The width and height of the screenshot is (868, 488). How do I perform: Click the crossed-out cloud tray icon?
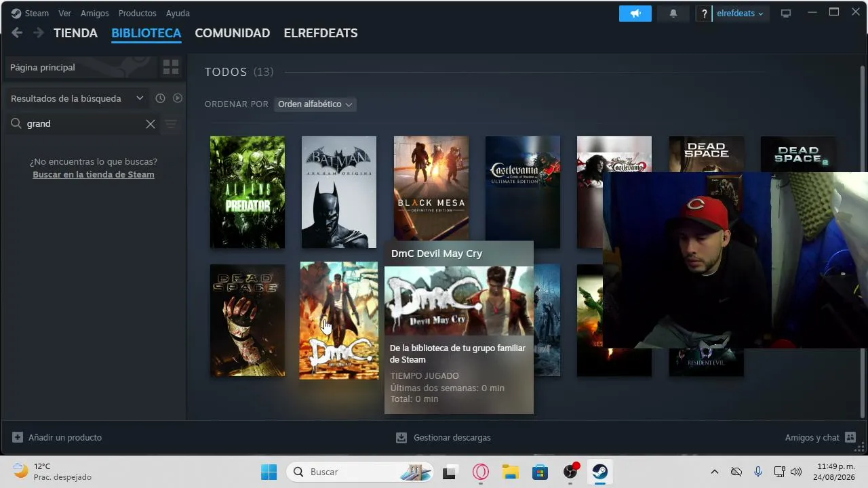(x=736, y=472)
